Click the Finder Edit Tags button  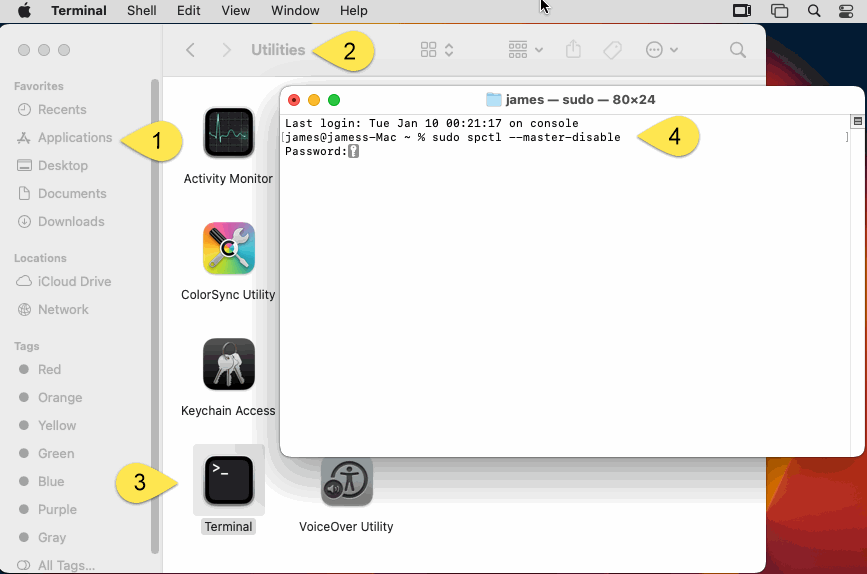click(612, 50)
